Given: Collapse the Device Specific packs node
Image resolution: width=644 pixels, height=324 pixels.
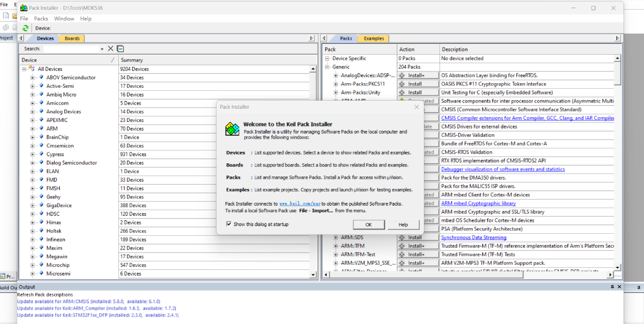Looking at the screenshot, I should tap(327, 58).
